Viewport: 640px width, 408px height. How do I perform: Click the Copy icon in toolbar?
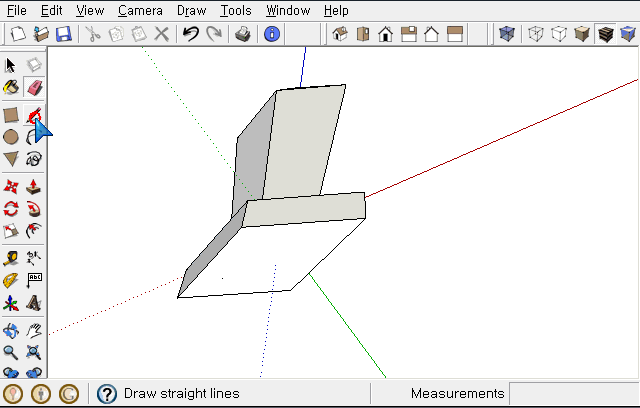point(116,34)
